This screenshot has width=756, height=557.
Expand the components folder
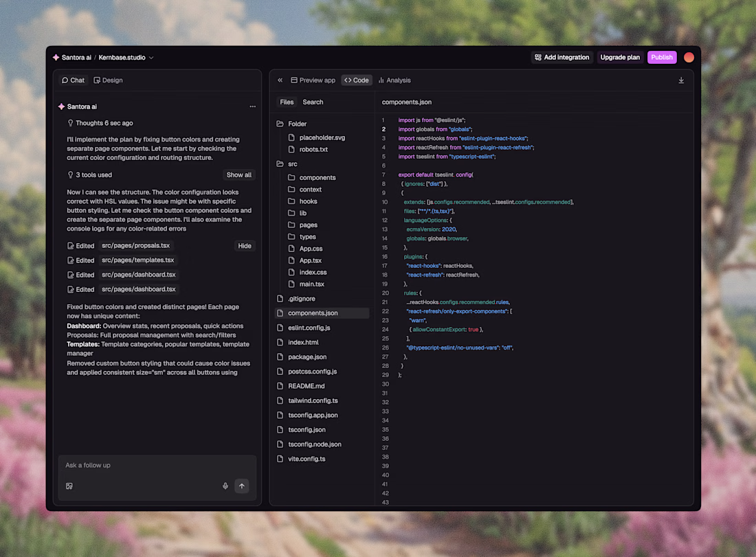[312, 178]
